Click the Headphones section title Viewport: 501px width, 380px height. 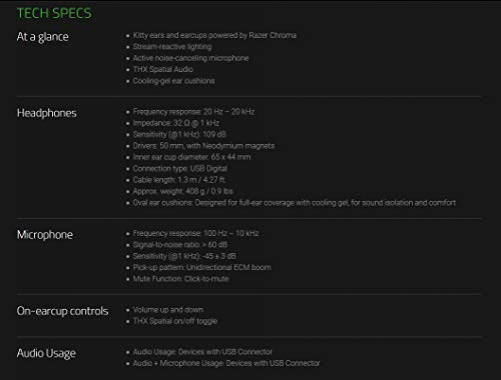tap(47, 113)
